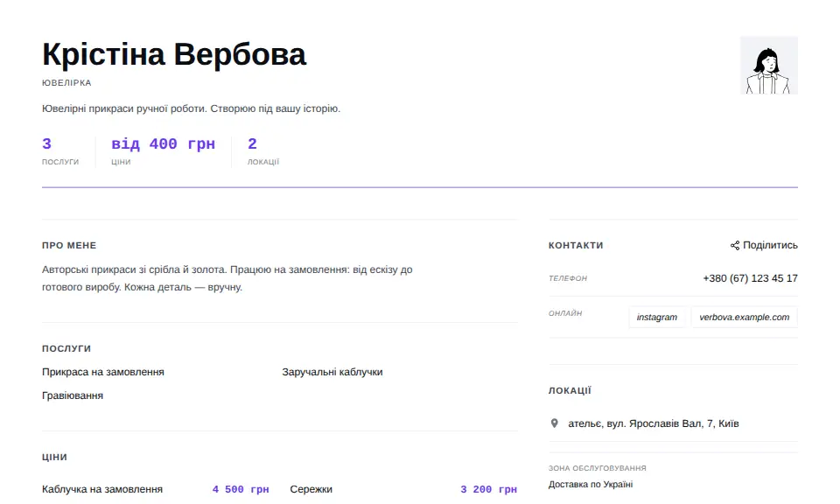Click the ОНЛАЙН label
Viewport: 840px width, 504px height.
[565, 312]
